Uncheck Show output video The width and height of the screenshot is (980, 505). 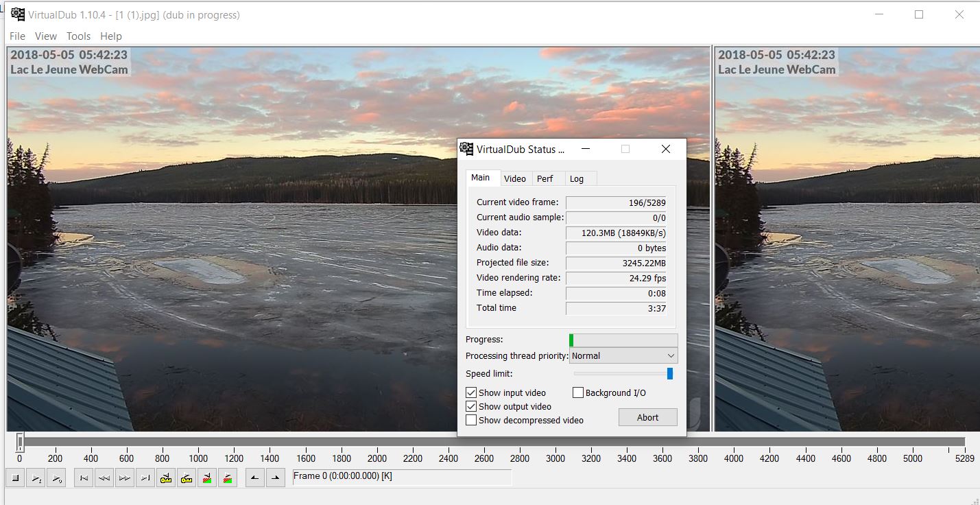pyautogui.click(x=471, y=406)
